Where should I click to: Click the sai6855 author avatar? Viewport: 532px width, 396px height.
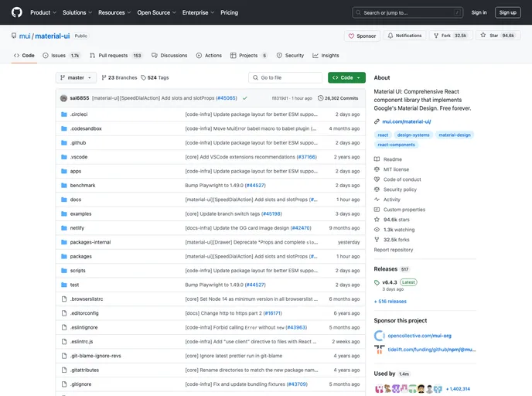point(63,98)
